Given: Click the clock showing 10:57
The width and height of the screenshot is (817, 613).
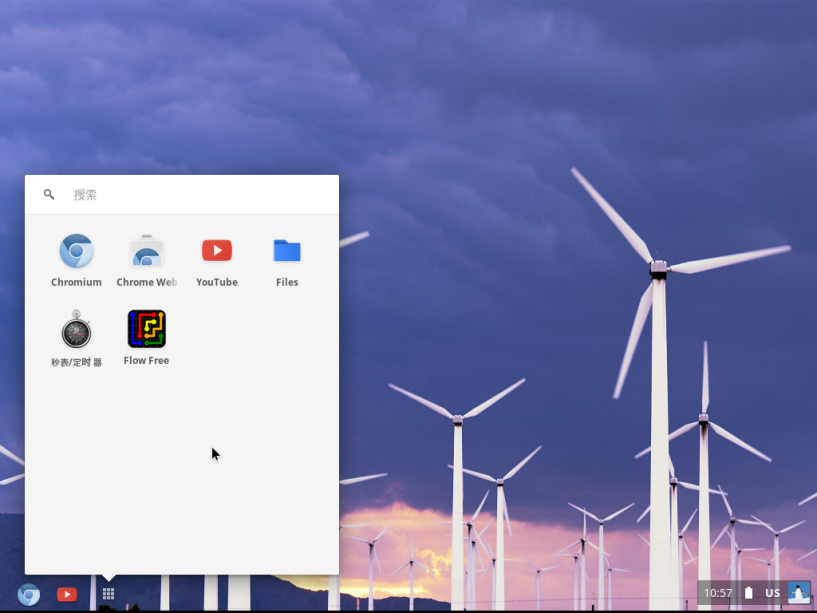Looking at the screenshot, I should pyautogui.click(x=718, y=593).
